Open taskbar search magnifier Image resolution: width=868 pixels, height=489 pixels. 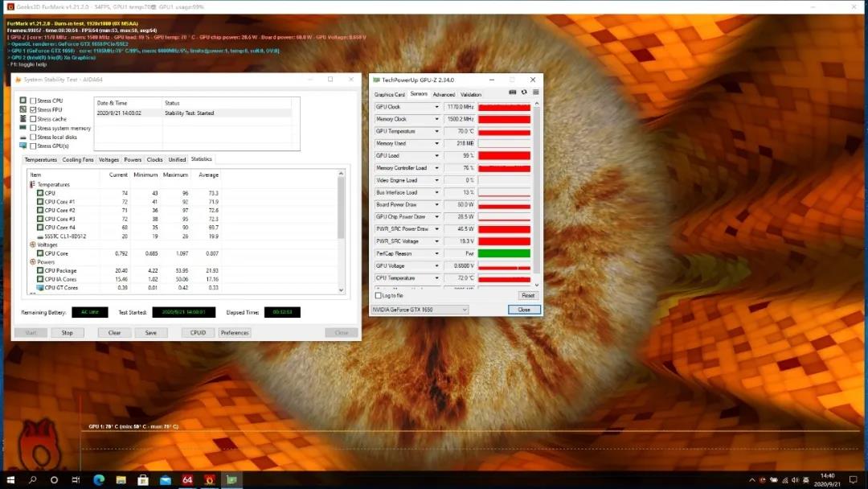[32, 479]
